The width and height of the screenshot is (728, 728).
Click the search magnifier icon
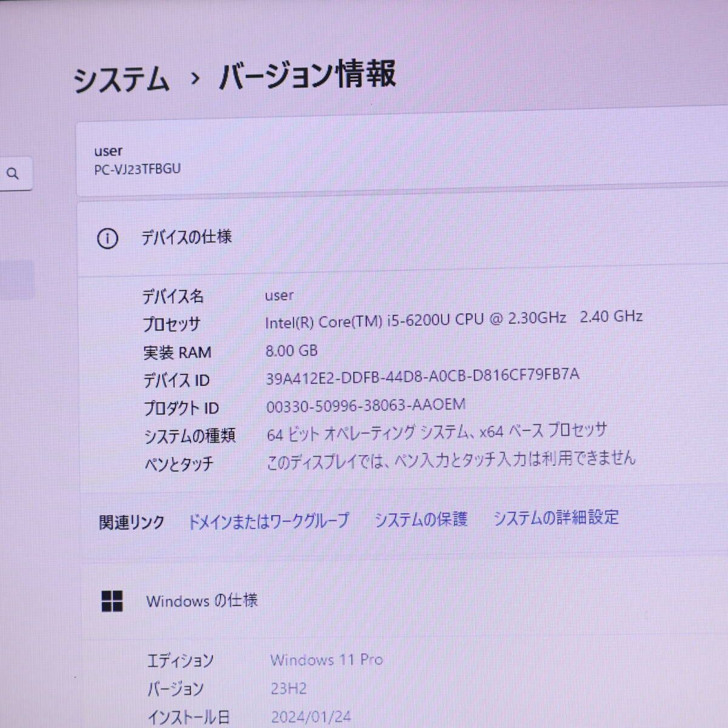click(x=13, y=174)
